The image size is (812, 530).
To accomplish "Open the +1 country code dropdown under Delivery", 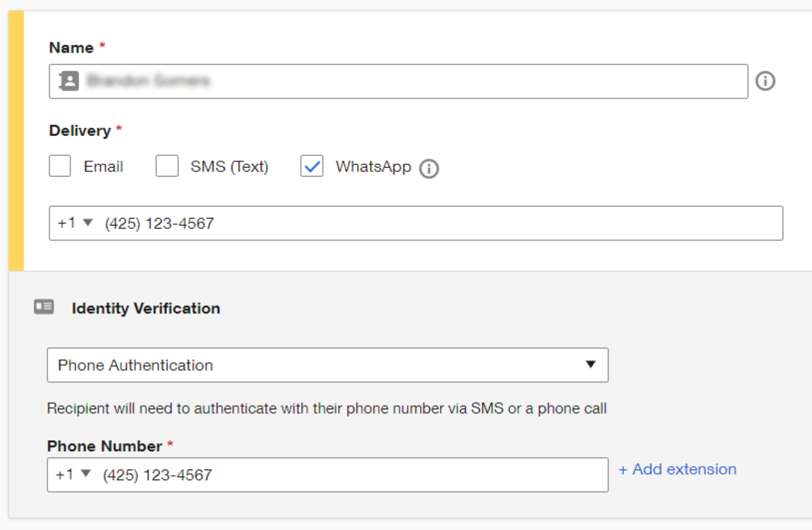I will tap(75, 223).
